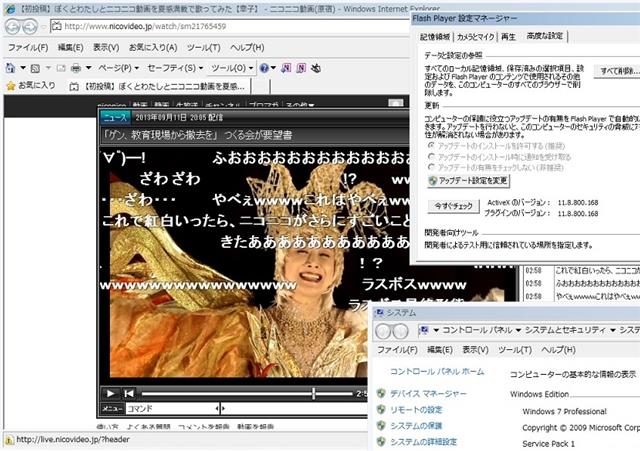Viewport: 640px width, 451px height.
Task: Open リモートの設定 link
Action: coord(416,409)
